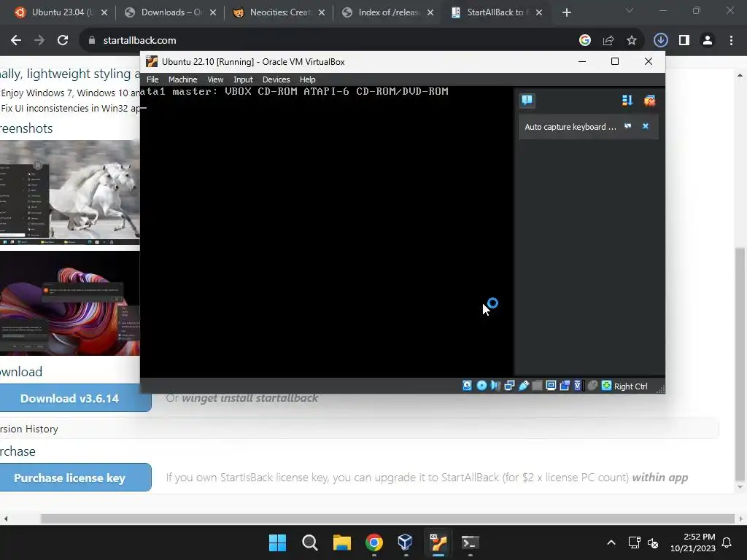Open the Chrome downloads icon
The image size is (747, 560).
click(x=660, y=41)
